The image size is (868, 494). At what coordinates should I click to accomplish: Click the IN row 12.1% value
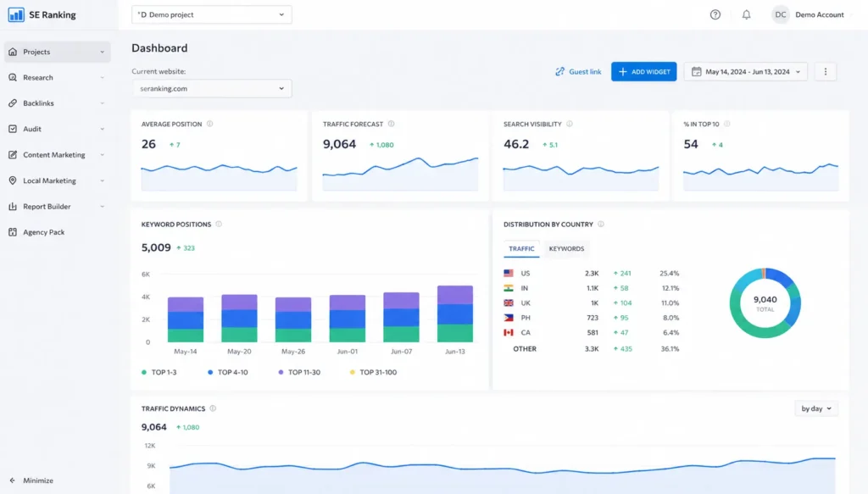(670, 288)
